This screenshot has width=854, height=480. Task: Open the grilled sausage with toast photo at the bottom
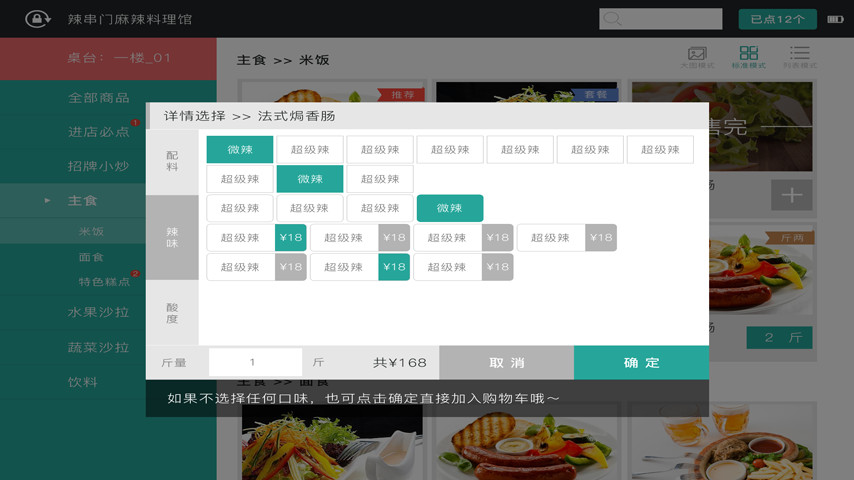pyautogui.click(x=527, y=442)
